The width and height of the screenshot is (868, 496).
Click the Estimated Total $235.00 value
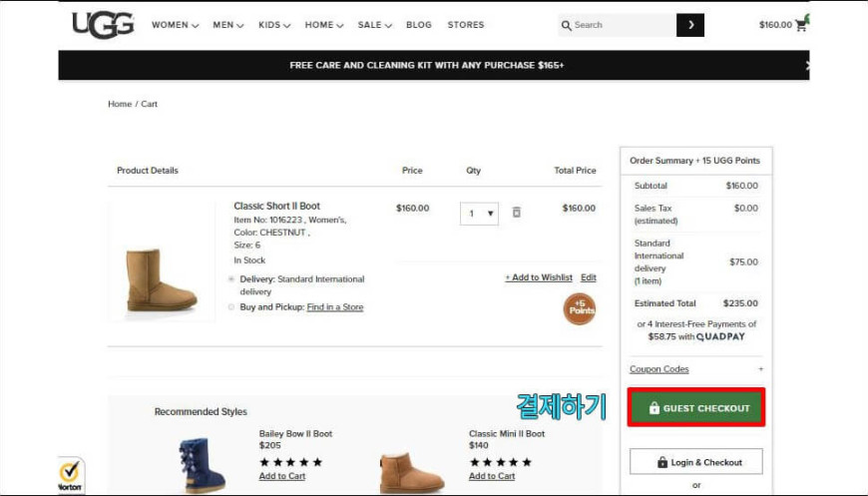(x=740, y=303)
